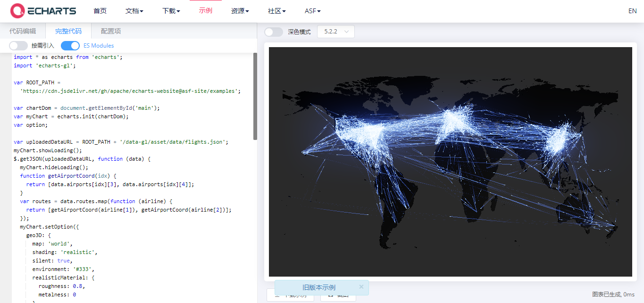The image size is (644, 303).
Task: Open the 配置项 tab
Action: (x=109, y=31)
